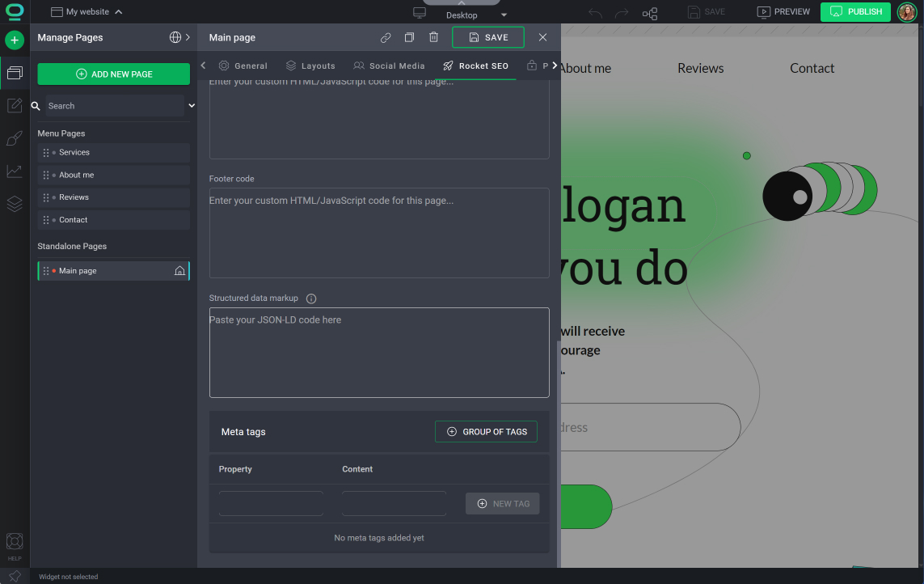
Task: Click the copy link icon for Main page
Action: (386, 37)
